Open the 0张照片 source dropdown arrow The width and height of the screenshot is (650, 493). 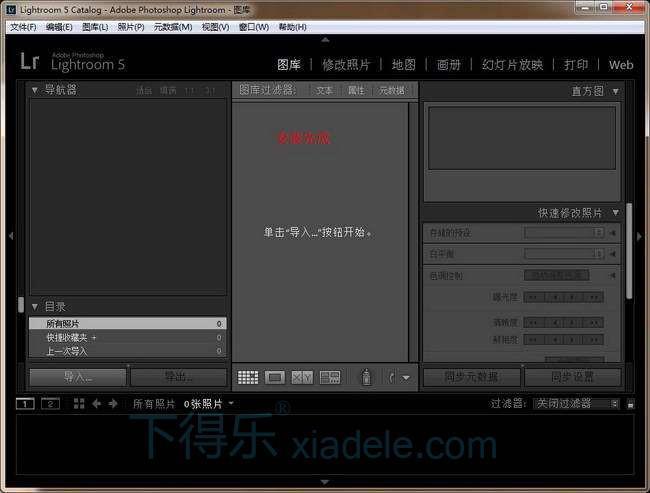[231, 403]
